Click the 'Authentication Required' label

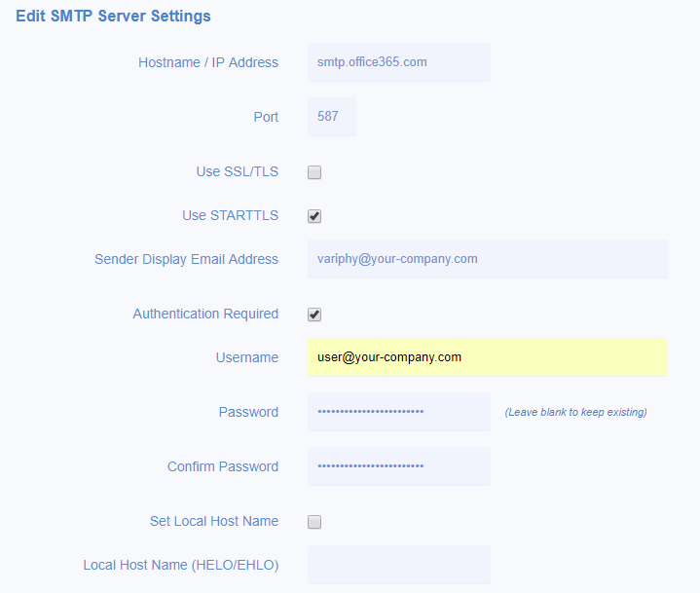pyautogui.click(x=205, y=314)
